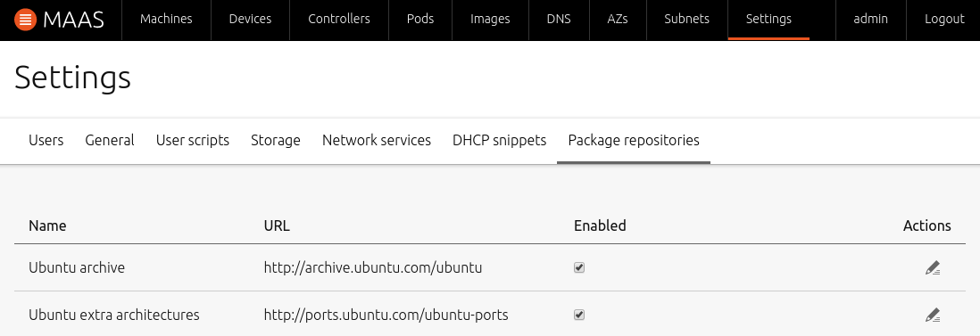Go to the Subnets page

tap(687, 20)
